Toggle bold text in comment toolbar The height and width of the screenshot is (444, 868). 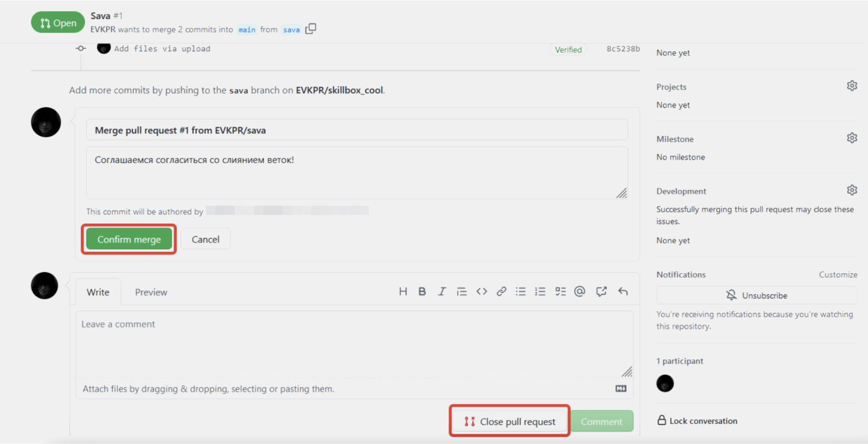(422, 291)
